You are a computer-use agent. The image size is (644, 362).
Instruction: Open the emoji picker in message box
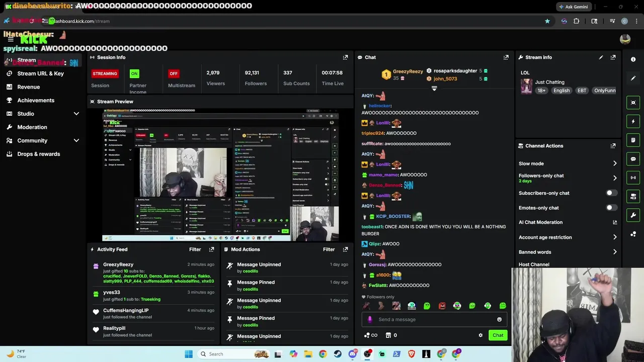click(x=499, y=319)
